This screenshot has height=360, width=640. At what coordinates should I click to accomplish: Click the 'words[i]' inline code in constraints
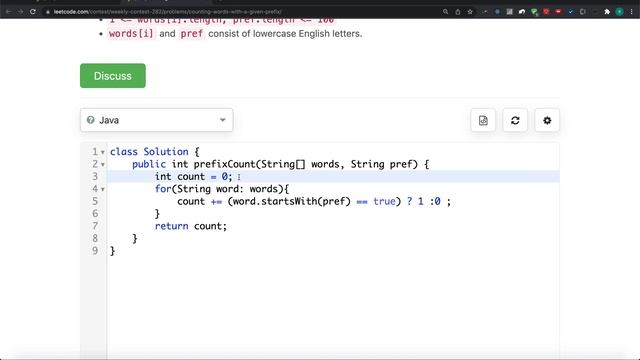(x=131, y=33)
